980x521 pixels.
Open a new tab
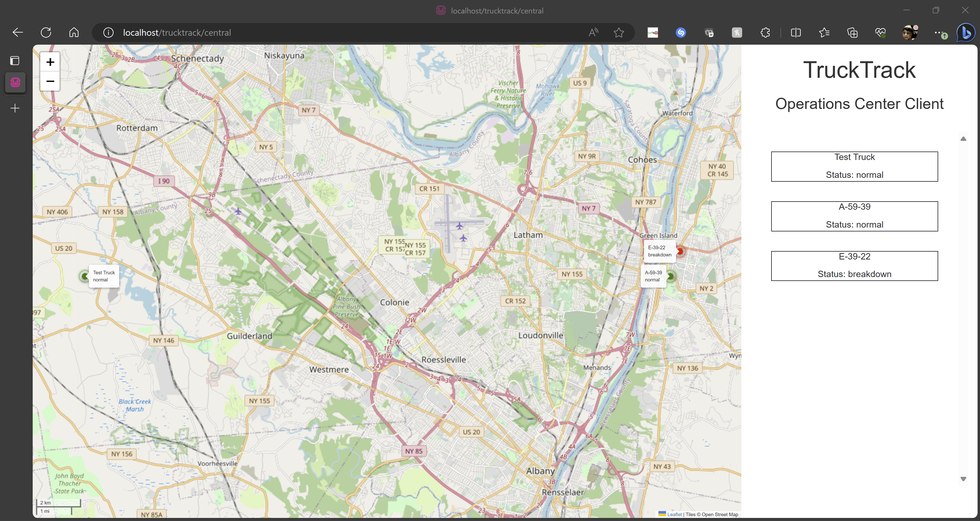pos(15,108)
